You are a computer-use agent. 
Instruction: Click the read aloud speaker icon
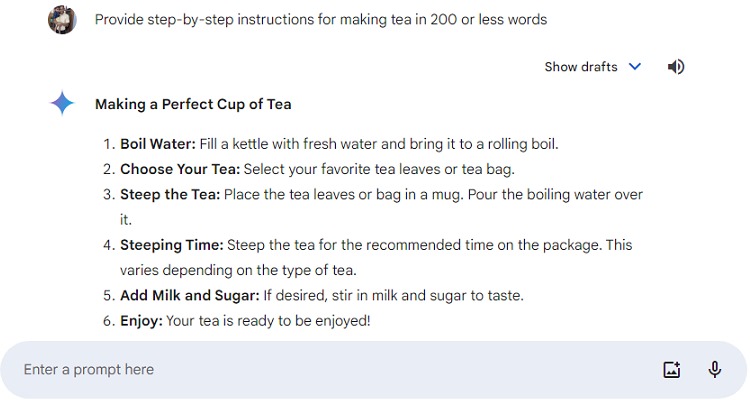click(677, 67)
